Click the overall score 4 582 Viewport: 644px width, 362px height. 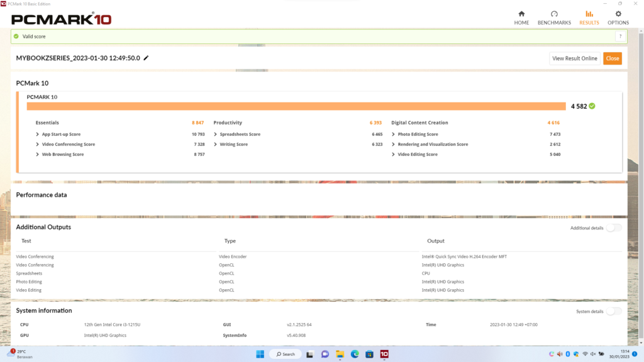pyautogui.click(x=579, y=106)
